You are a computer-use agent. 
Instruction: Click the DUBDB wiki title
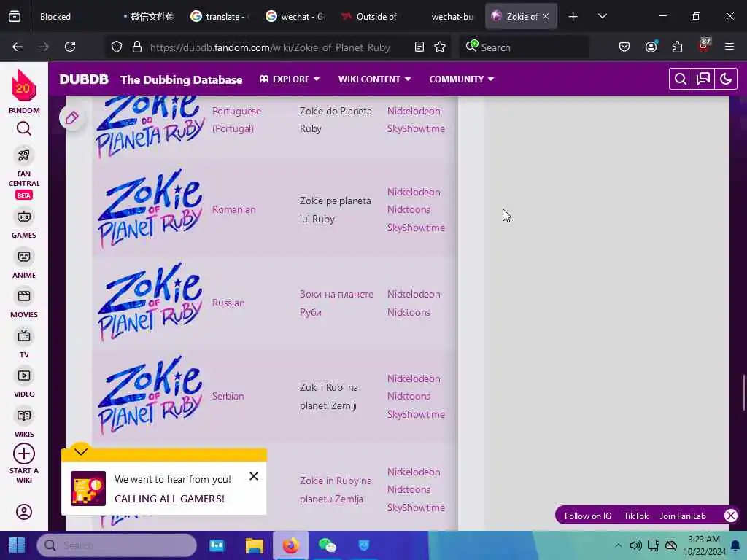pos(84,79)
